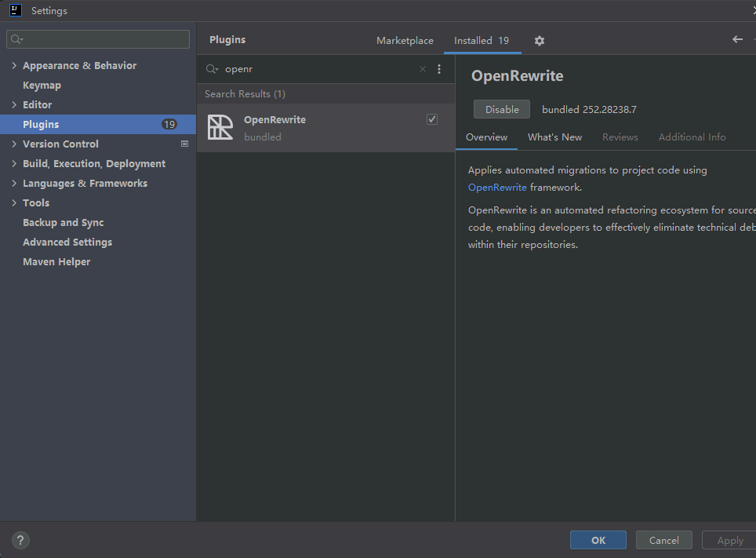
Task: Expand the Tools section
Action: tap(13, 202)
